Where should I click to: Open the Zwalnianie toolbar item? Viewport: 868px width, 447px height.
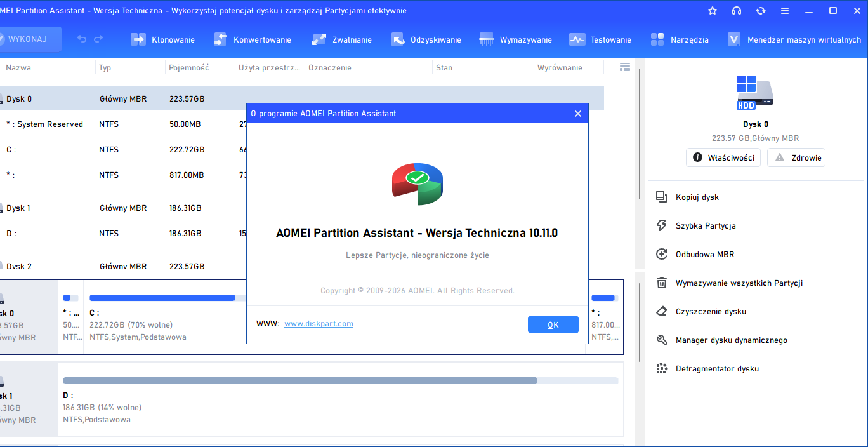click(x=341, y=39)
